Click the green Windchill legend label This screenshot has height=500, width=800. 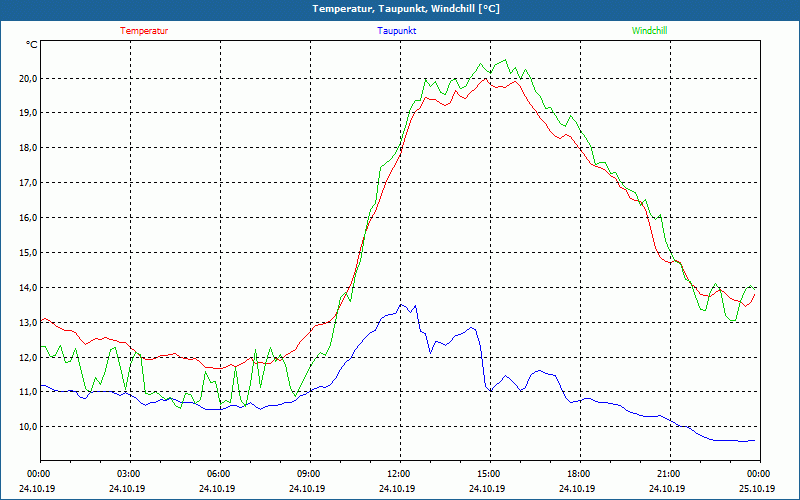(649, 31)
